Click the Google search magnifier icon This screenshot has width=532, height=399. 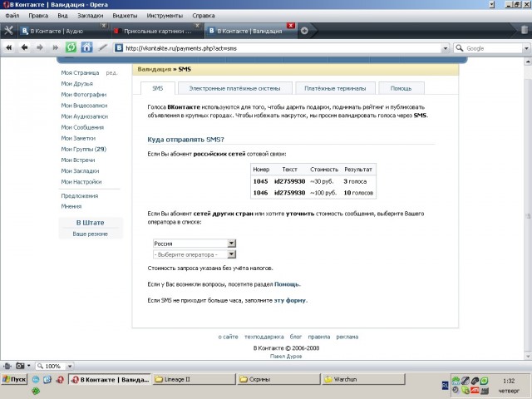pos(460,48)
